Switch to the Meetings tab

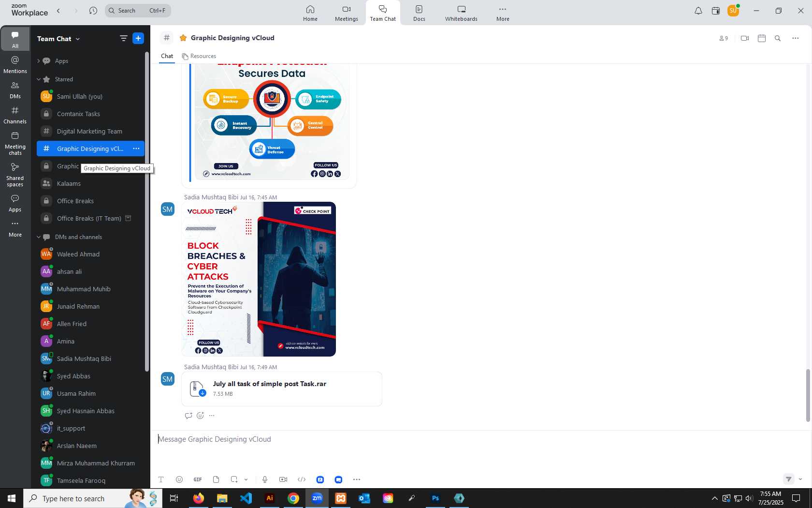click(347, 13)
